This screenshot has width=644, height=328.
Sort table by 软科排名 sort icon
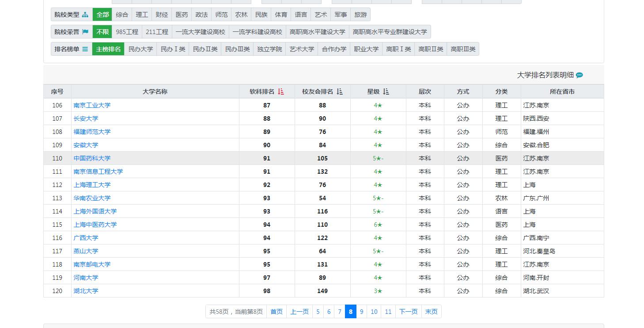pos(281,92)
